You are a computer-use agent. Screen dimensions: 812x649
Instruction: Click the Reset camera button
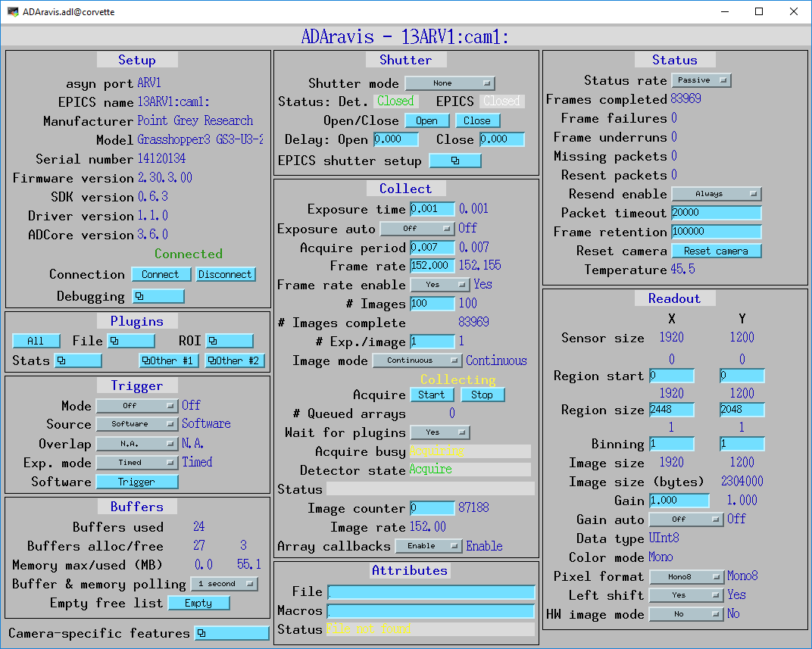pyautogui.click(x=717, y=251)
